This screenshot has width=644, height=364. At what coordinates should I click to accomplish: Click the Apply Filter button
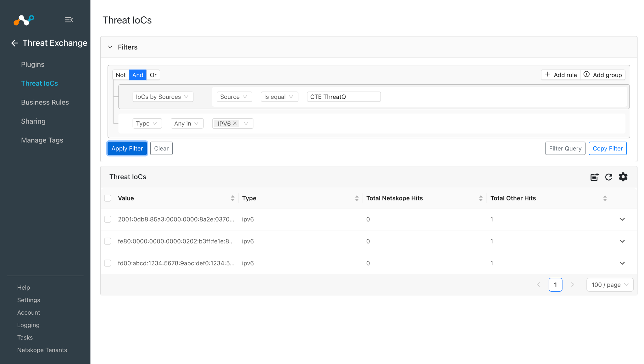pyautogui.click(x=127, y=148)
